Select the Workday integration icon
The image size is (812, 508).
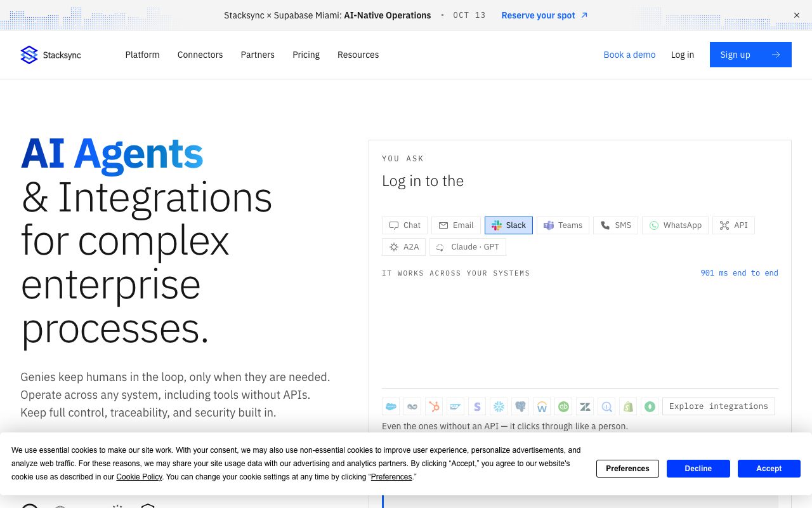[x=542, y=406]
